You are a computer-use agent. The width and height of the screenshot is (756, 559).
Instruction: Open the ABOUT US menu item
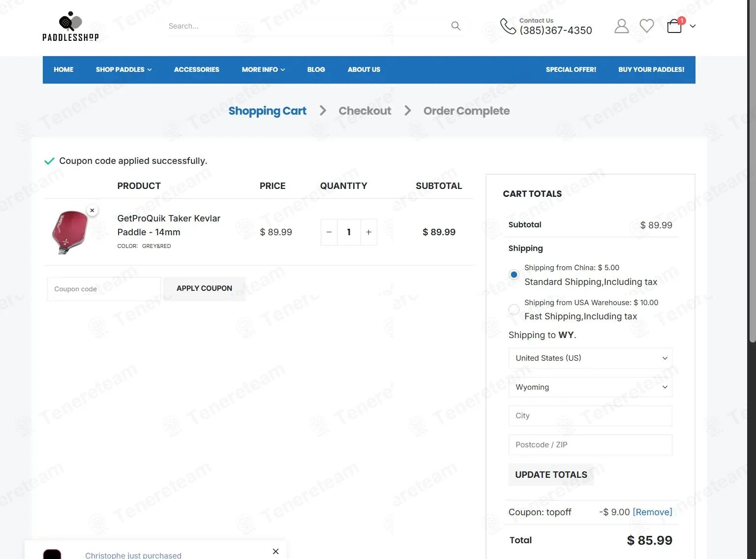[364, 69]
